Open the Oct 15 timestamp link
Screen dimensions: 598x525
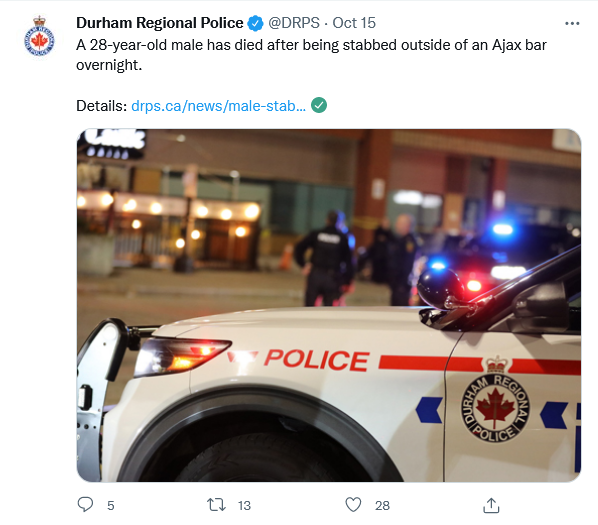(354, 23)
